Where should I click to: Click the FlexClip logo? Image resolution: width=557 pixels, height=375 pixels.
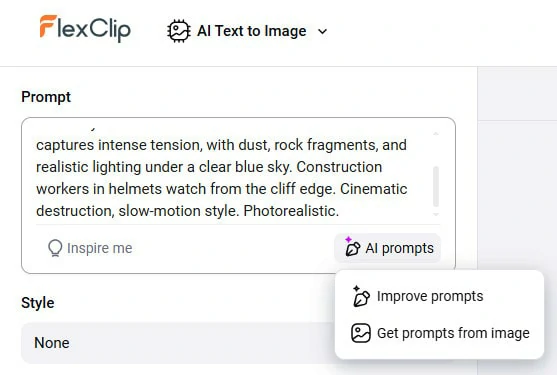point(85,28)
